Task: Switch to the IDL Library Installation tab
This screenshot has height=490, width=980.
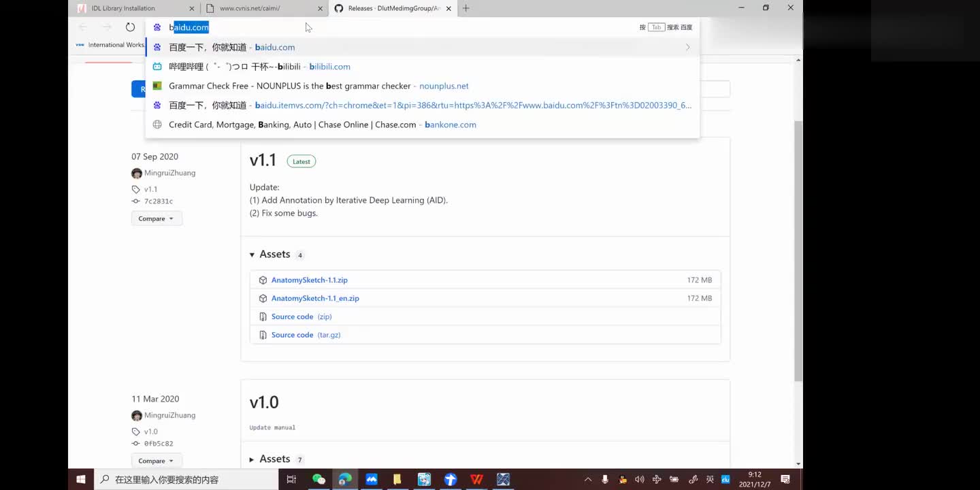Action: pos(123,8)
